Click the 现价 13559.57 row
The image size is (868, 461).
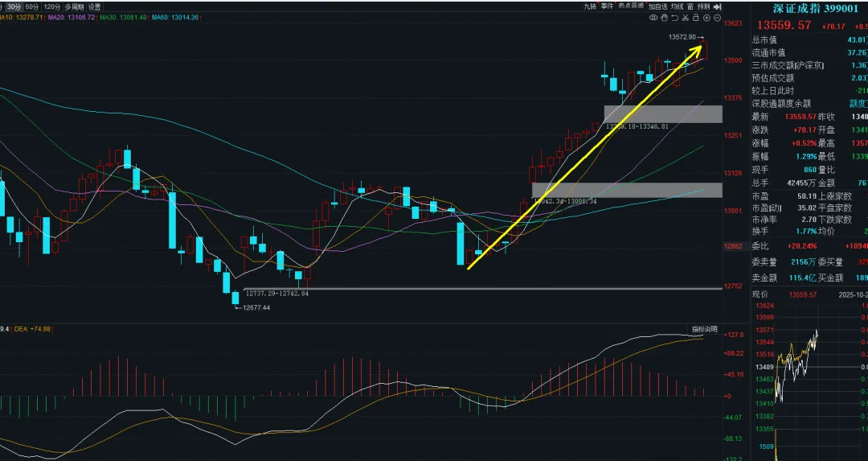tap(809, 294)
